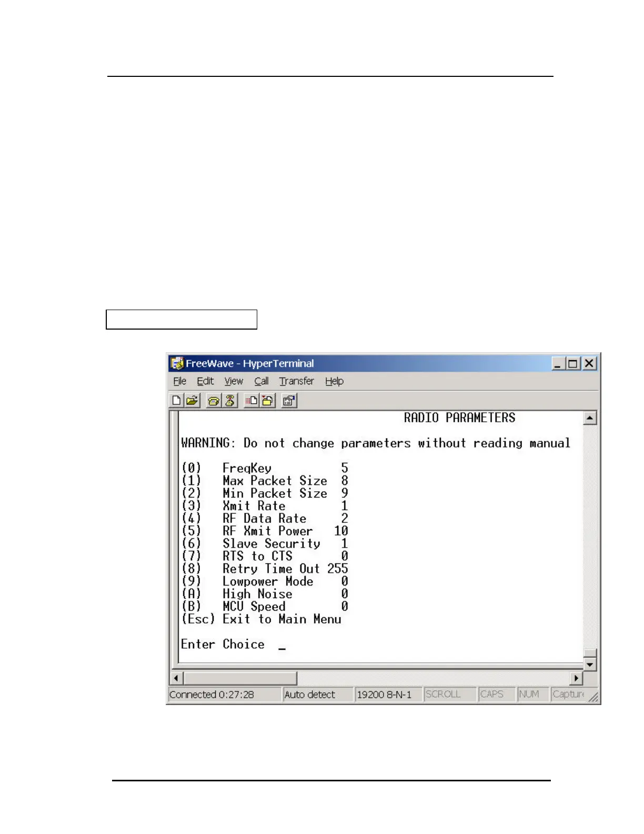Click the '(4) RF Data Rate' line

pyautogui.click(x=265, y=519)
